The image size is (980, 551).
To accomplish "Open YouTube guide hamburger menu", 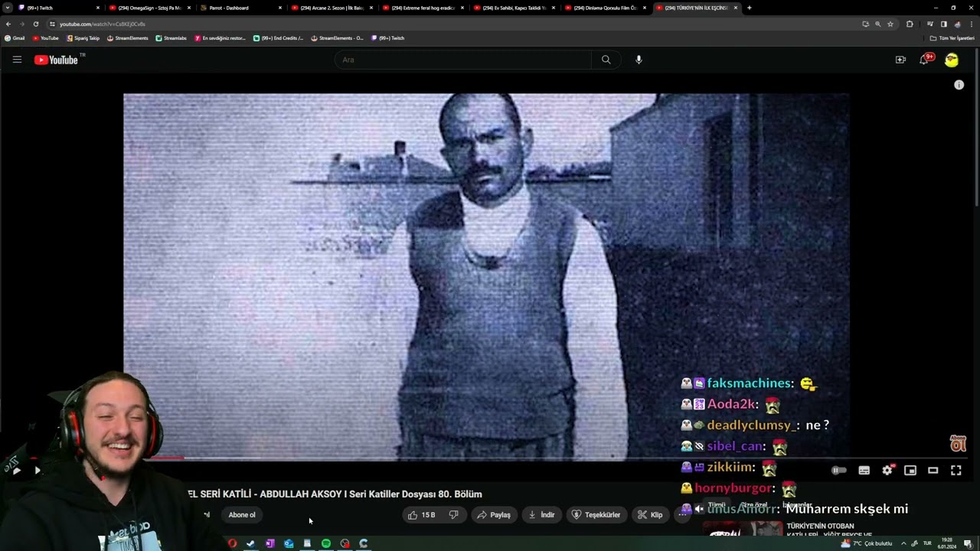I will click(17, 60).
